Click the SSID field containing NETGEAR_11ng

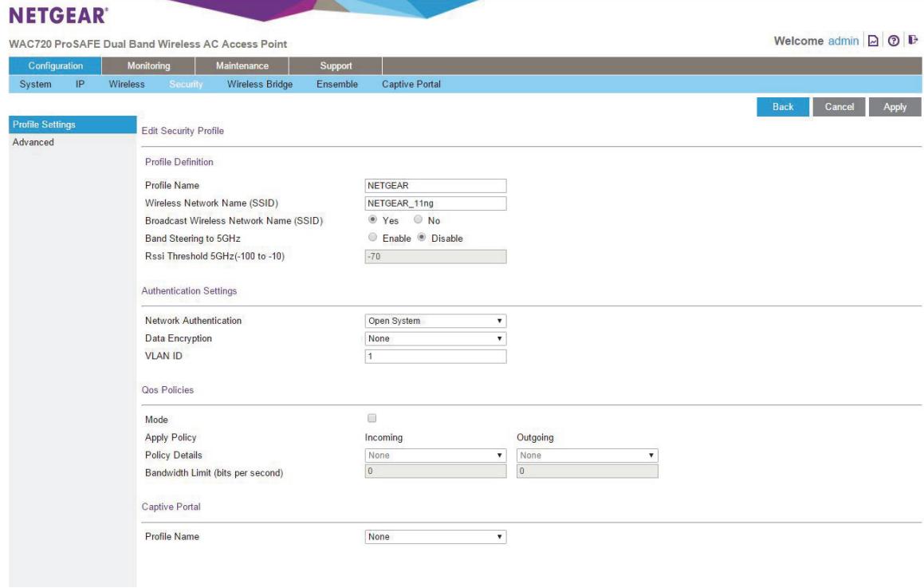[435, 203]
